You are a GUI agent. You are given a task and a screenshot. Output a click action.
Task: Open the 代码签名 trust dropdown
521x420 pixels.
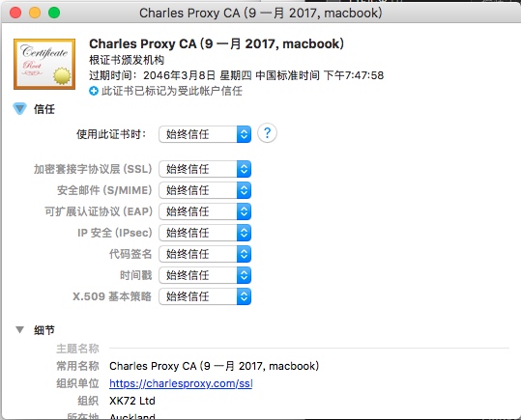pos(205,254)
